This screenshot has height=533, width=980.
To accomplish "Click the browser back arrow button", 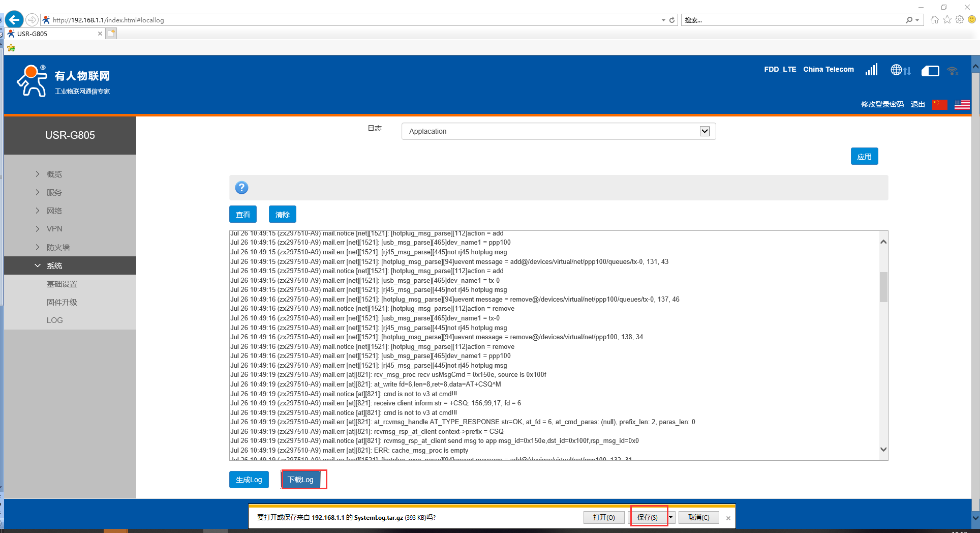I will pos(14,20).
